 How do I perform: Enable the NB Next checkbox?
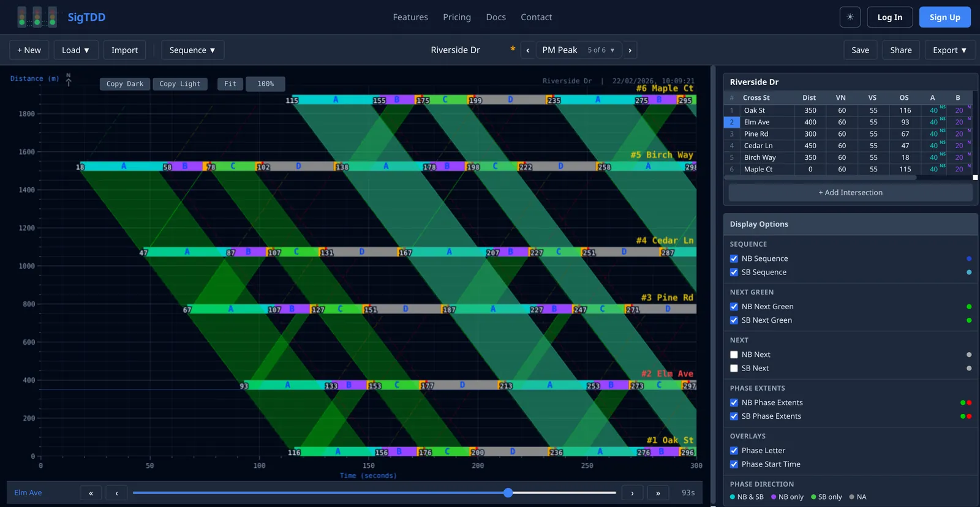pos(734,355)
